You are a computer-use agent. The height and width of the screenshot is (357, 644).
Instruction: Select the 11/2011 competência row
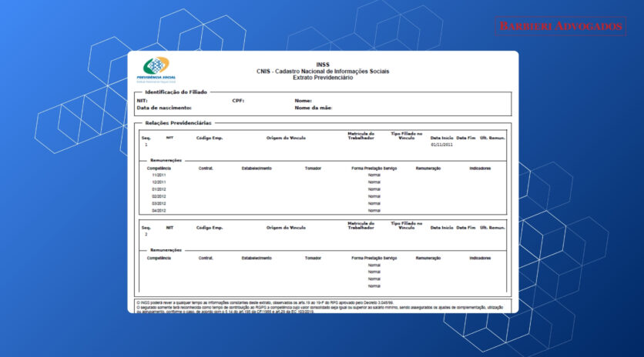click(x=159, y=175)
